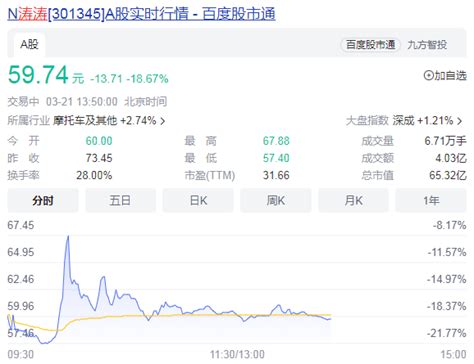This screenshot has height=364, width=474.
Task: Click the -11.57% axis label
Action: [447, 252]
